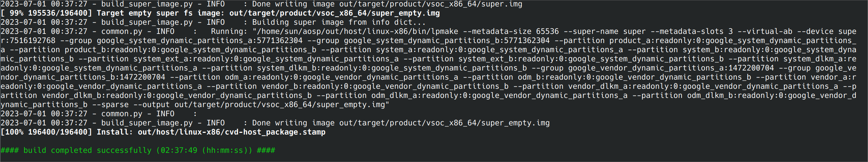Click the 99% 195536/196400 progress indicator
Viewport: 868px width, 162px height.
point(46,13)
